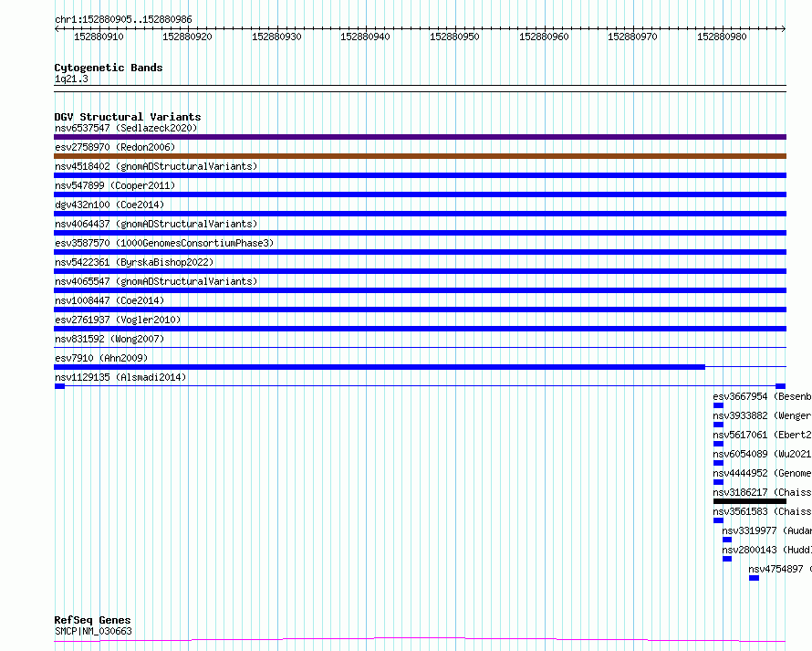Select small blue bar under esv3667954
The width and height of the screenshot is (812, 651).
pyautogui.click(x=718, y=405)
